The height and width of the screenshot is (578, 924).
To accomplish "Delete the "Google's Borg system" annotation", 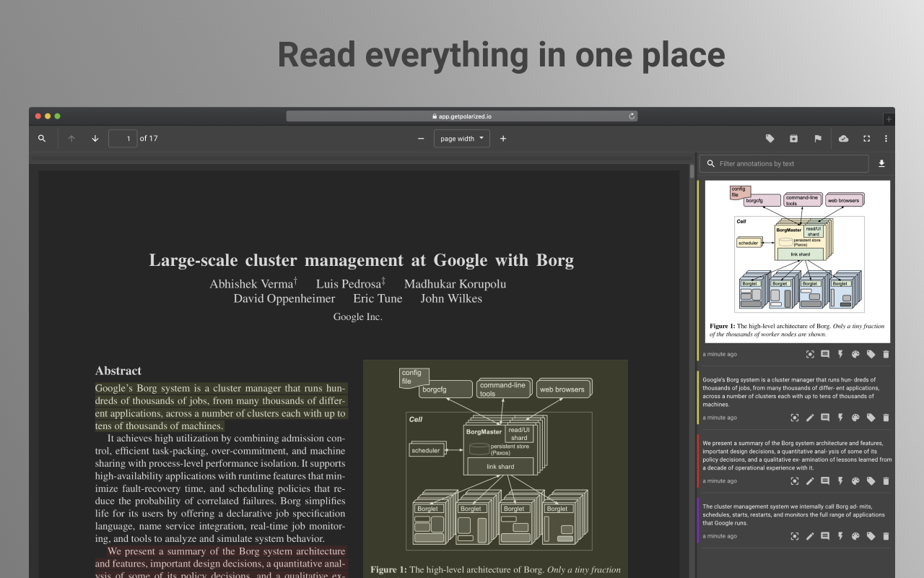I will tap(886, 418).
